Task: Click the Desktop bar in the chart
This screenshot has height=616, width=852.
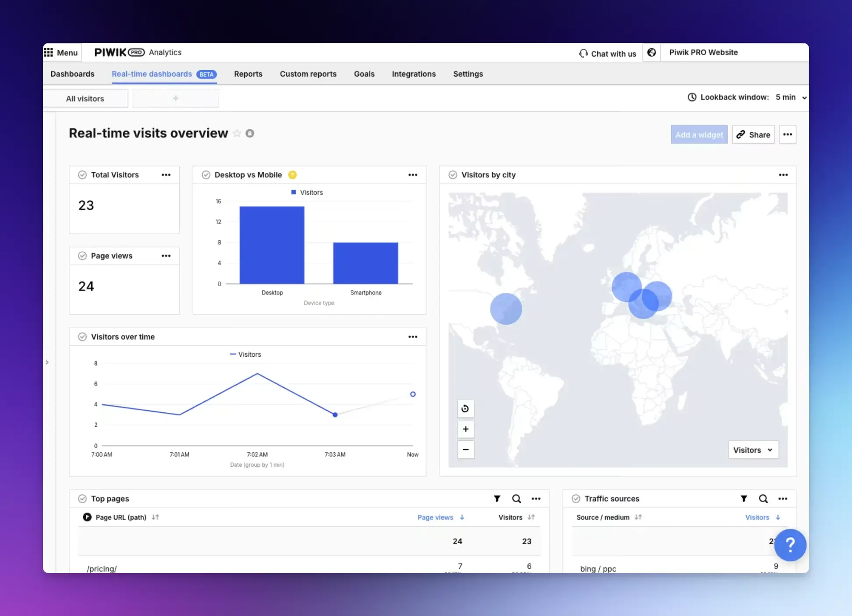Action: (x=272, y=245)
